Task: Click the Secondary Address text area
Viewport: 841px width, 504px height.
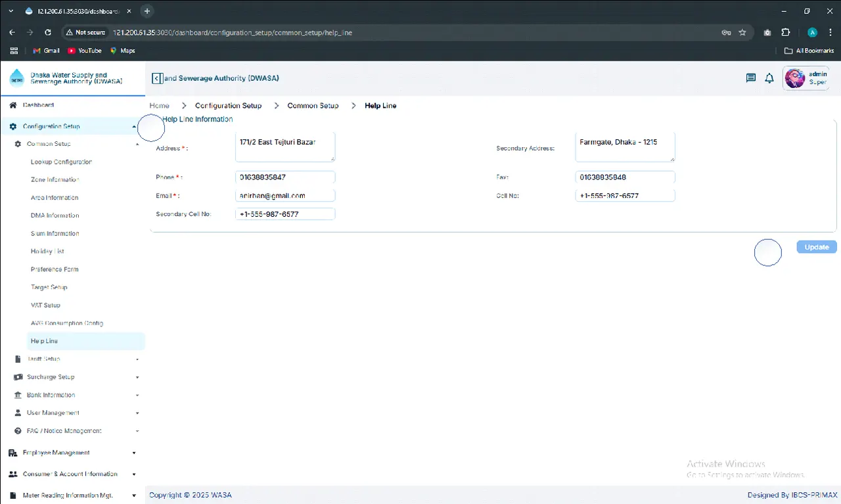Action: pos(625,147)
